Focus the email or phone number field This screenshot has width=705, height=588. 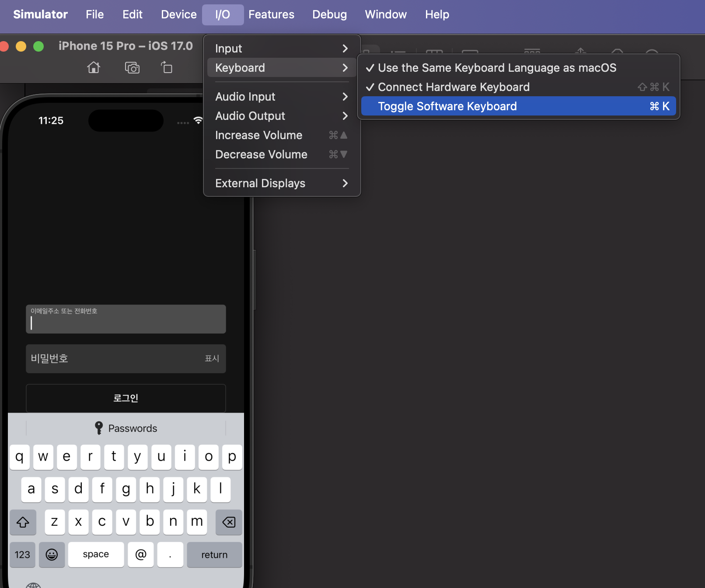pos(126,319)
